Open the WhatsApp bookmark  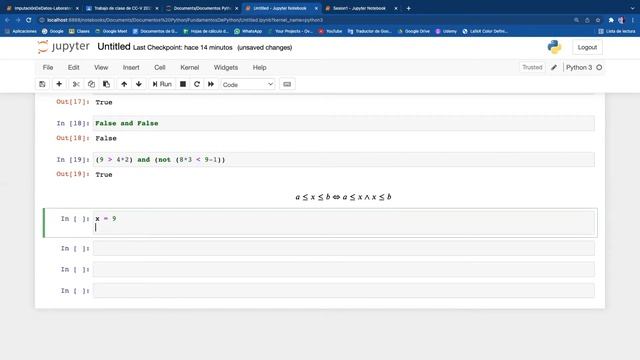click(x=248, y=31)
